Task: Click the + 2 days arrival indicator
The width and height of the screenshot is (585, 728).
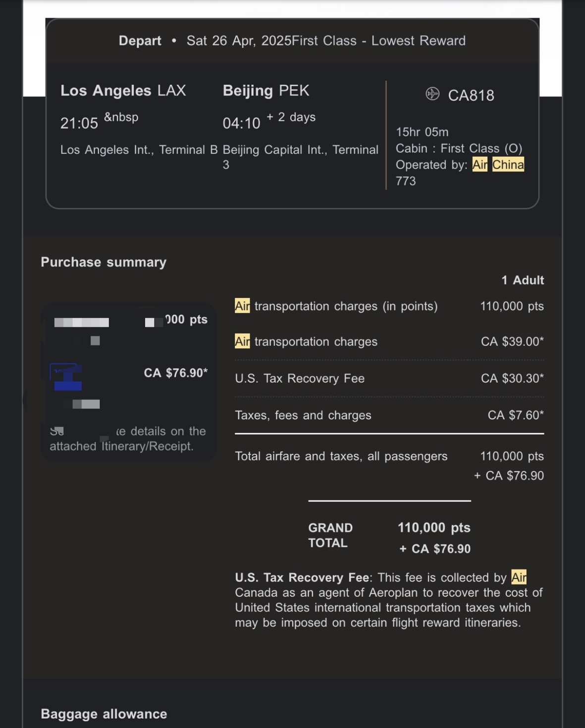Action: tap(291, 117)
